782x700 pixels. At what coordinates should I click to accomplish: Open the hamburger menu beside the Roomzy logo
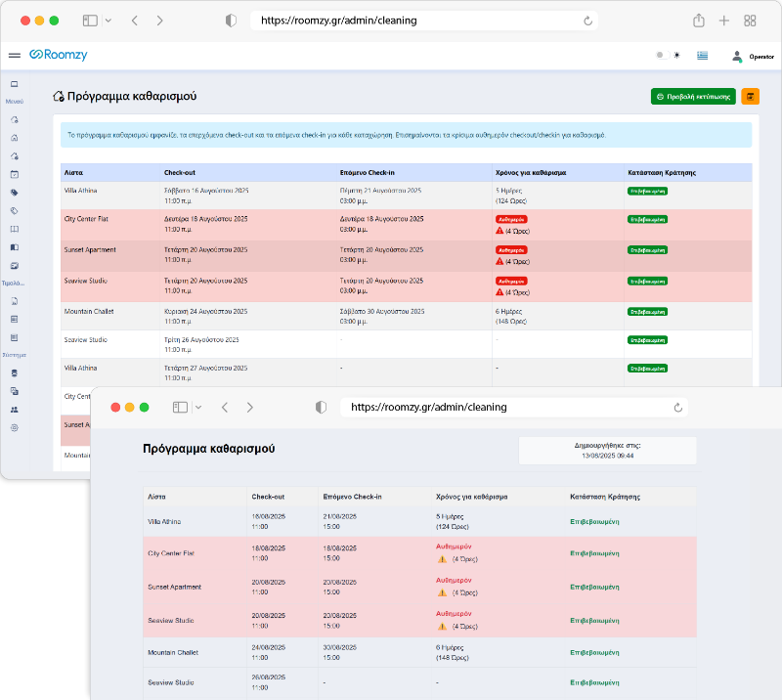click(15, 56)
